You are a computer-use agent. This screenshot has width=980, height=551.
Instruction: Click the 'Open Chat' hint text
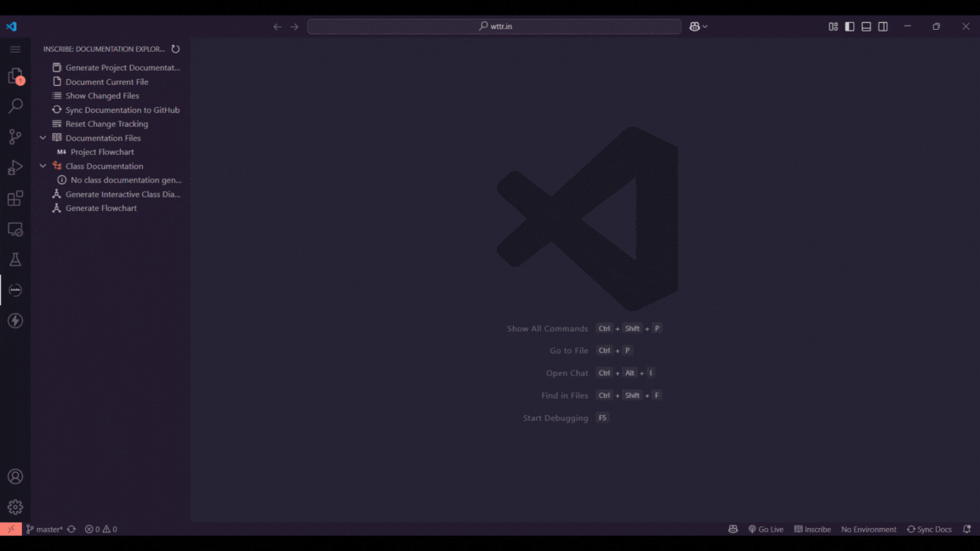(x=567, y=373)
